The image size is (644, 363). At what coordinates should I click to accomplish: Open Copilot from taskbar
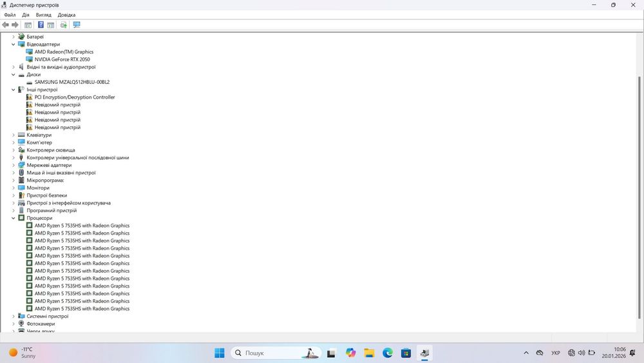coord(350,353)
